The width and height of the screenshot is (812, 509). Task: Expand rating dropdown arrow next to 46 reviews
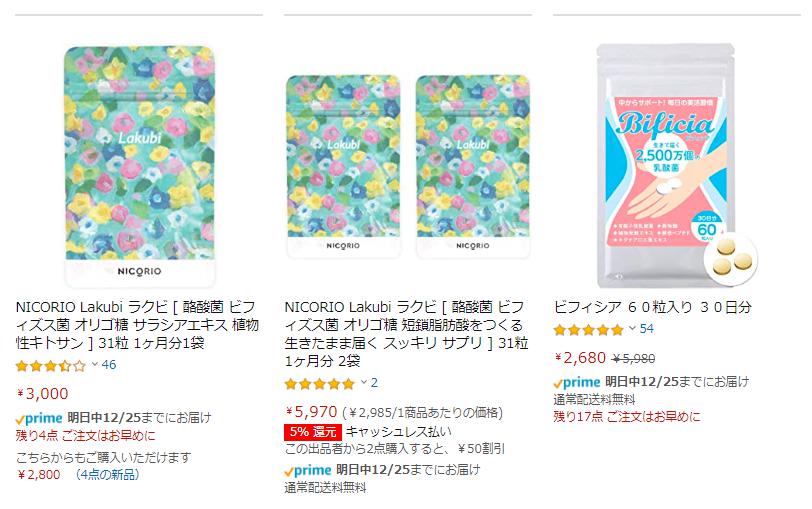(x=95, y=365)
